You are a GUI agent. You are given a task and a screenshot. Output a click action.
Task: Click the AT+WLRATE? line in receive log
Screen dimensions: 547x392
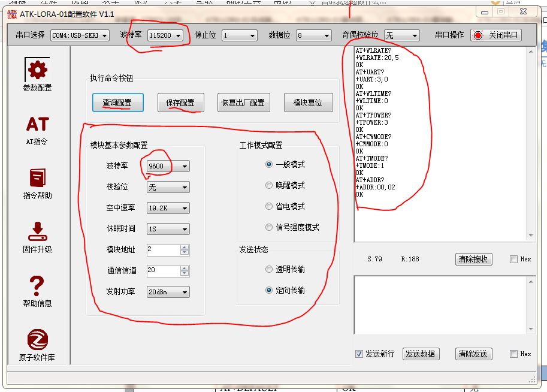(374, 50)
